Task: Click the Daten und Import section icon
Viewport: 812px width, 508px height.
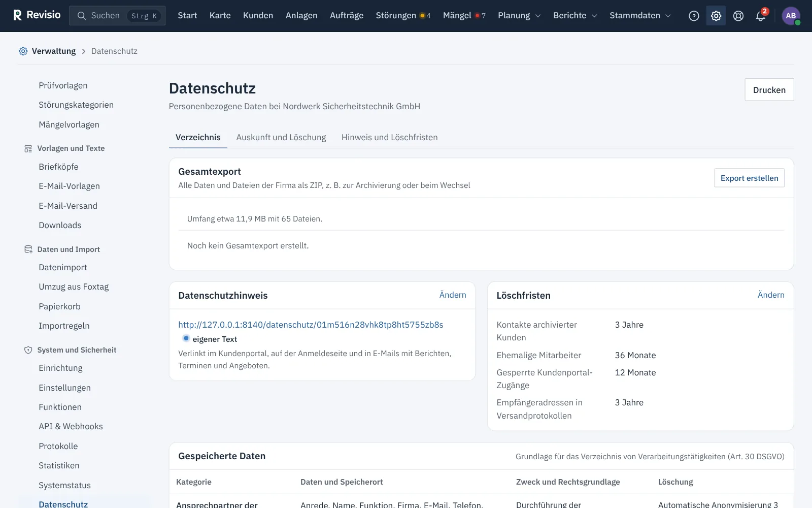Action: [28, 249]
